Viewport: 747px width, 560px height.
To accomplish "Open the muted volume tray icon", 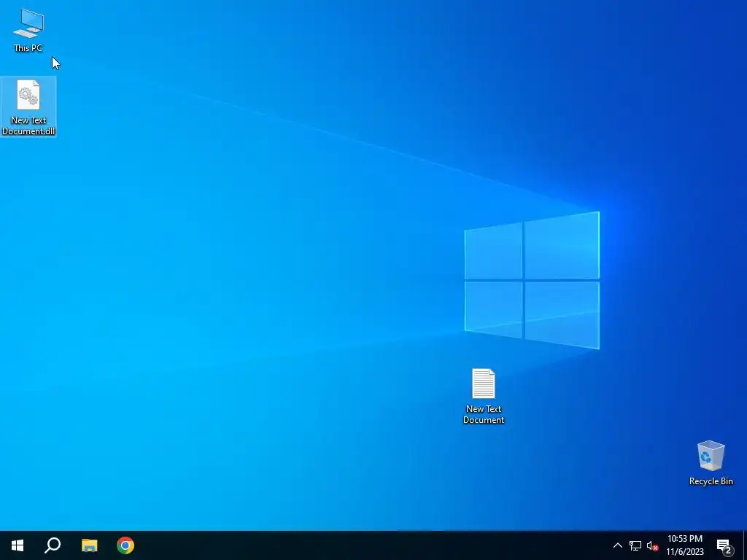I will coord(652,545).
